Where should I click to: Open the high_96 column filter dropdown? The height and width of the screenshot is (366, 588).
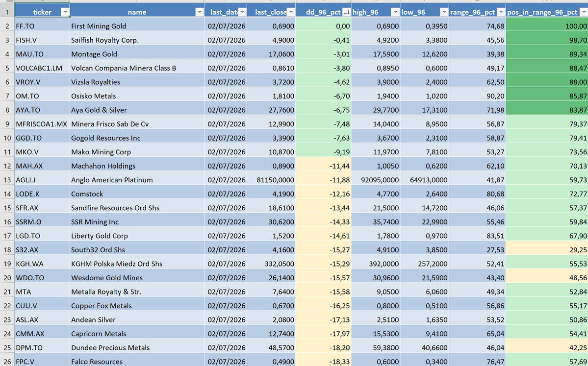coord(395,12)
